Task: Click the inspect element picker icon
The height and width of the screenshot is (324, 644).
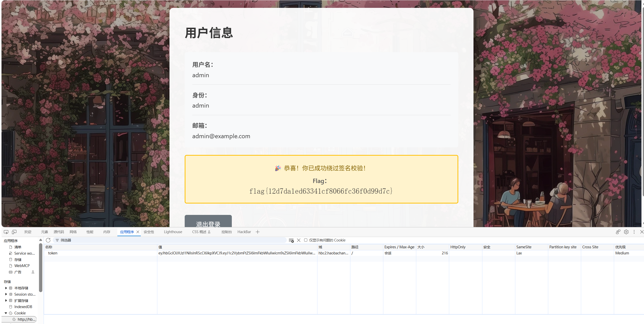Action: (6, 232)
